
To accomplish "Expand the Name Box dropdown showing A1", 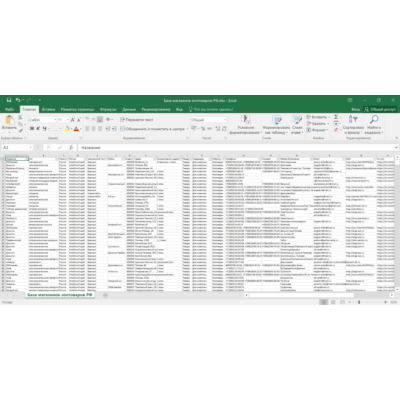I will pyautogui.click(x=30, y=147).
